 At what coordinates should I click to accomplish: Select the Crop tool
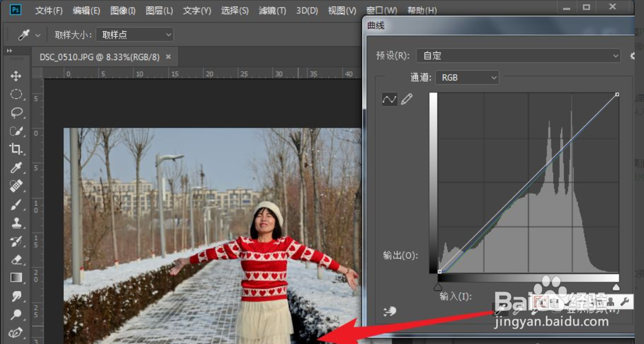point(16,149)
